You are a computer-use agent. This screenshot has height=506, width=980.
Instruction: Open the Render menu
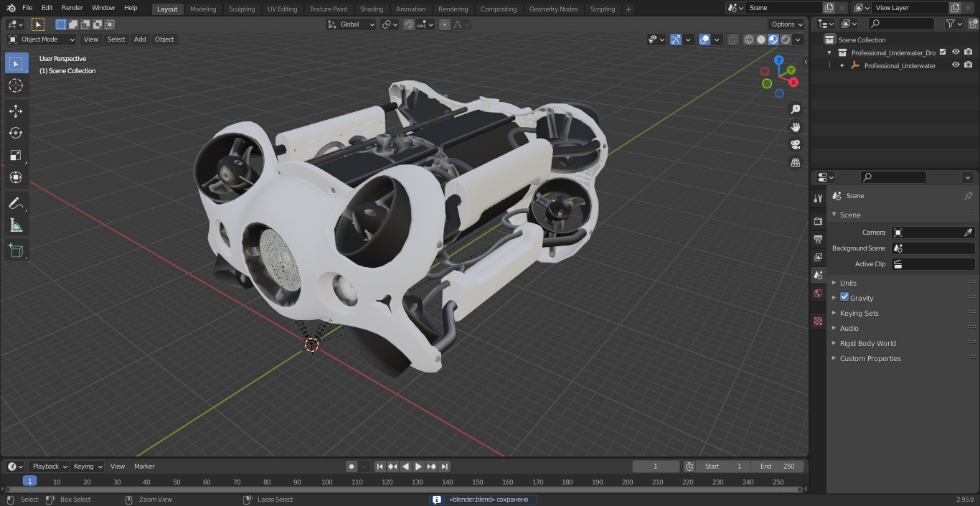pyautogui.click(x=72, y=8)
